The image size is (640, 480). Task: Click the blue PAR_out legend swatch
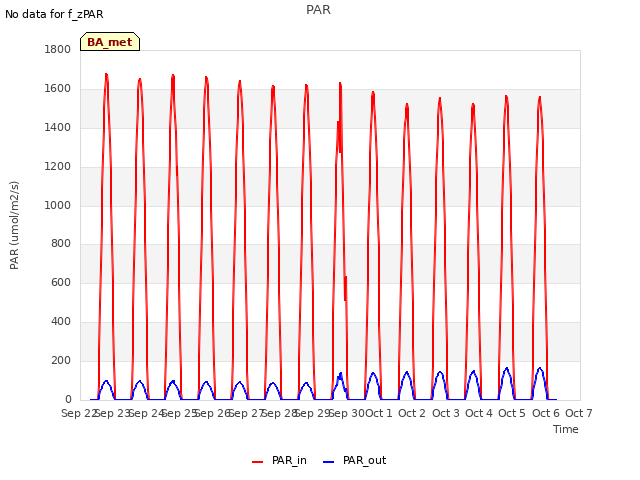click(329, 462)
